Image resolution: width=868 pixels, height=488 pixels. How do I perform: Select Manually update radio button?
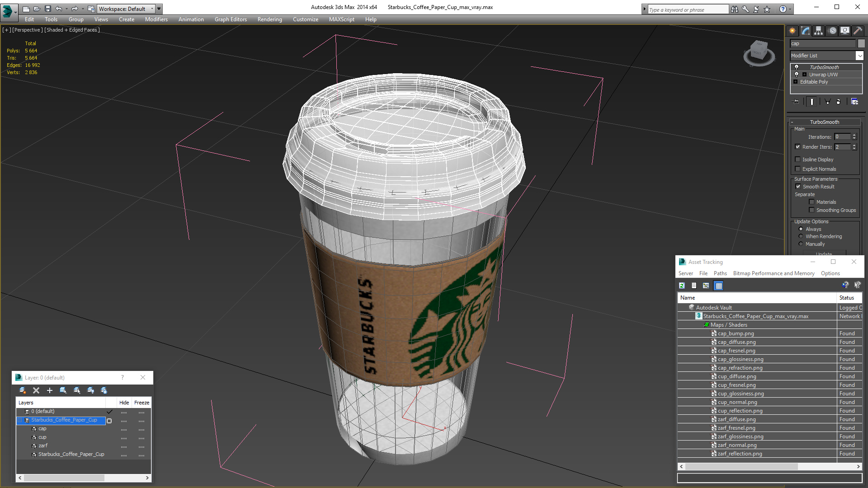801,244
